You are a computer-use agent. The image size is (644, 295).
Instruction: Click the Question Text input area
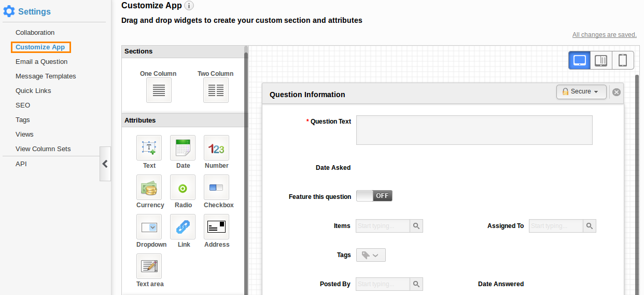(474, 130)
